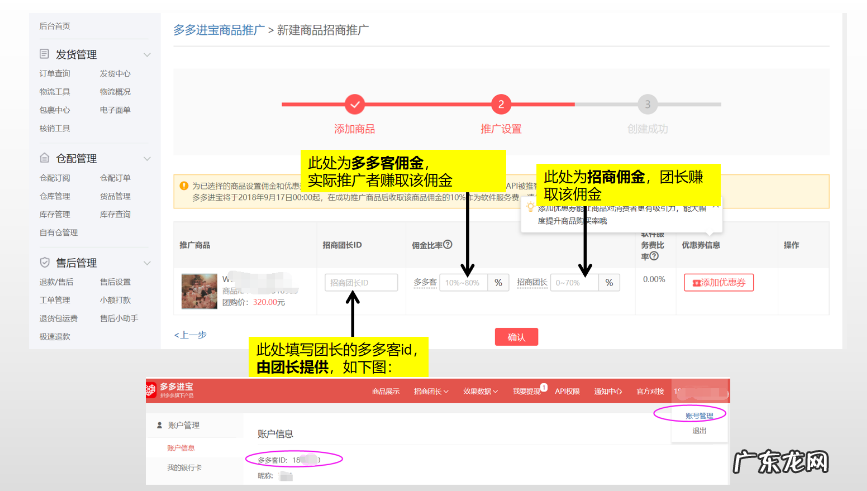This screenshot has height=491, width=867.
Task: Click the 招商团长ID input field
Action: (x=361, y=283)
